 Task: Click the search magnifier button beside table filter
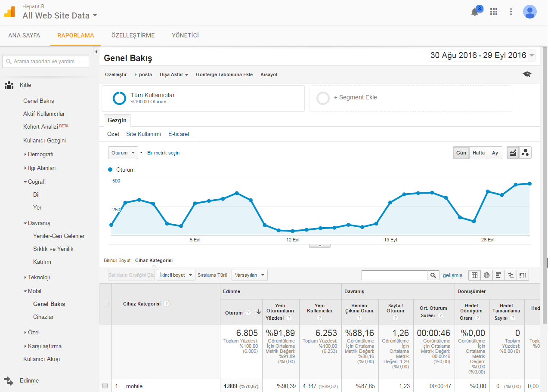pos(433,275)
